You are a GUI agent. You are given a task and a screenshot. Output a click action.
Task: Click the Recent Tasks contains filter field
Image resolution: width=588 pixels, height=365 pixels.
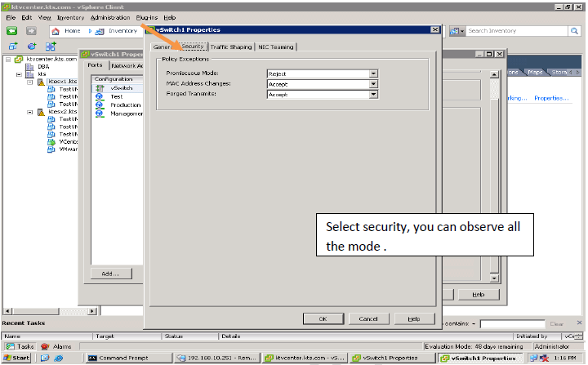pos(512,323)
